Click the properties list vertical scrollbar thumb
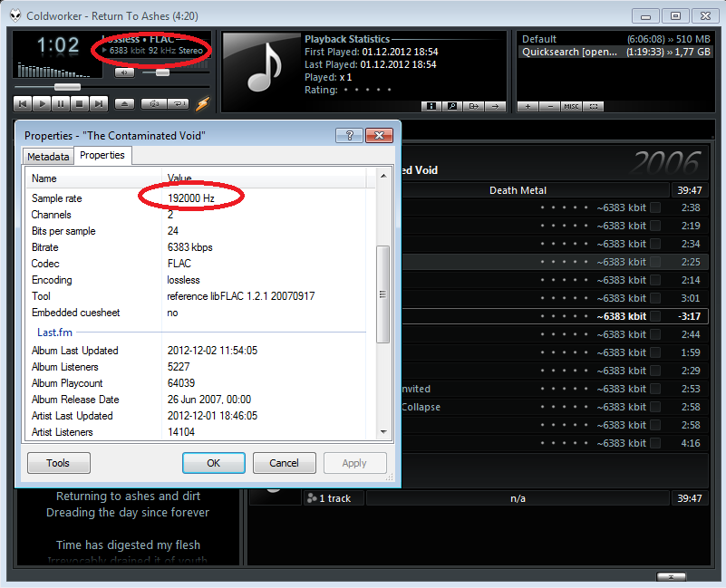 coord(382,294)
